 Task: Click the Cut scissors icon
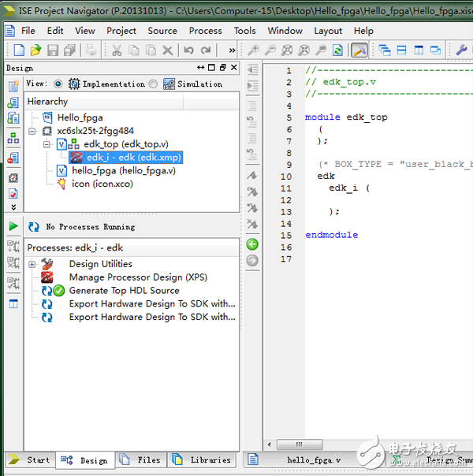coord(117,50)
